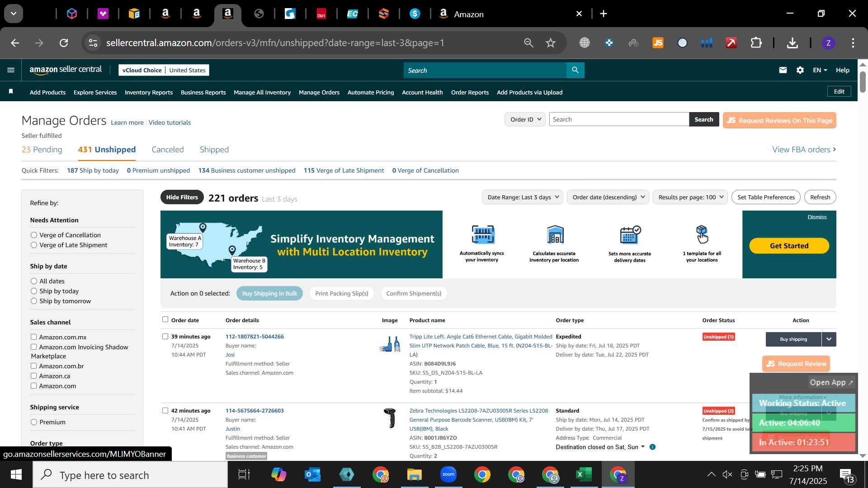Click the Print Packing Slip(s) button
This screenshot has height=488, width=868.
coord(342,293)
